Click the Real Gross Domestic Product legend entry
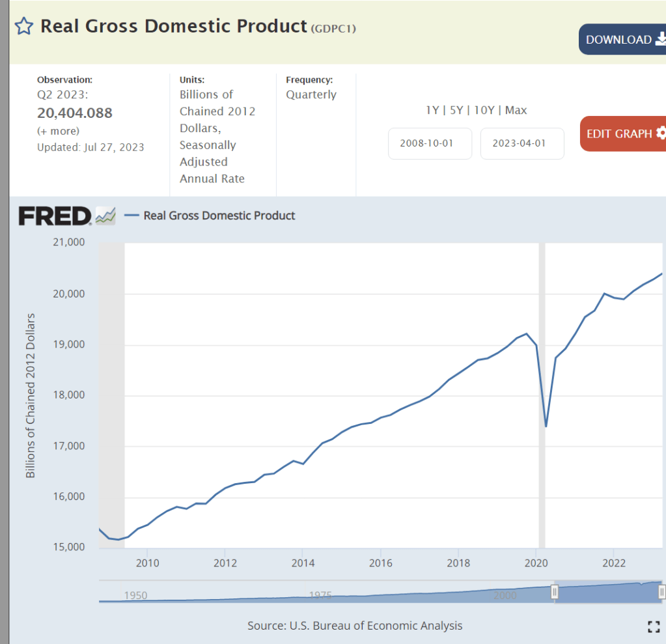The width and height of the screenshot is (666, 644). [219, 216]
